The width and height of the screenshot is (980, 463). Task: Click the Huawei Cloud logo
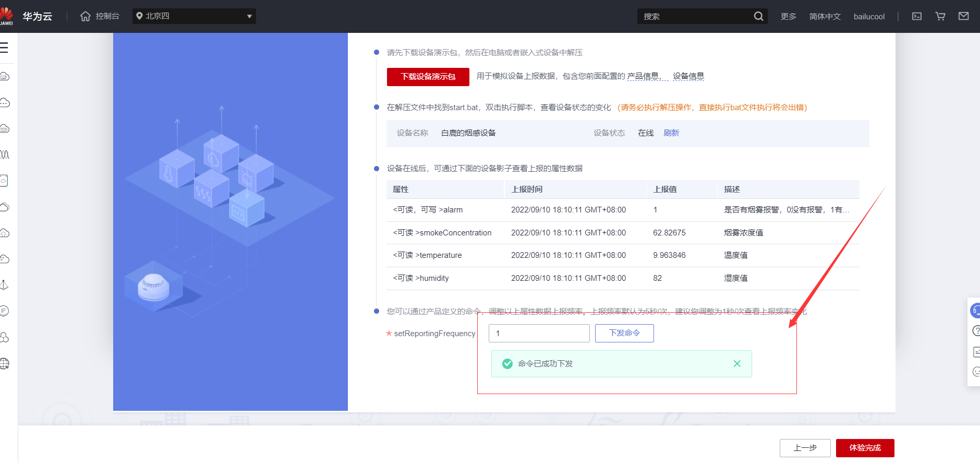(6, 16)
